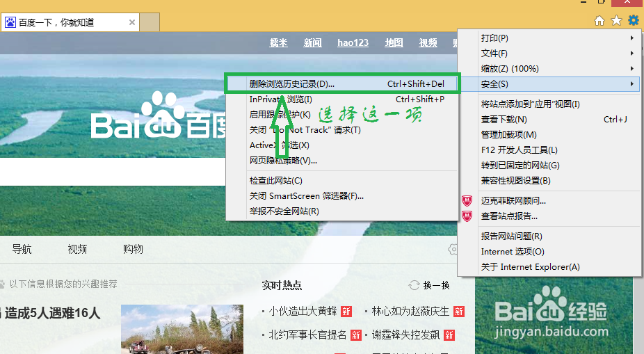Click into the Baidu search box

[x=113, y=172]
